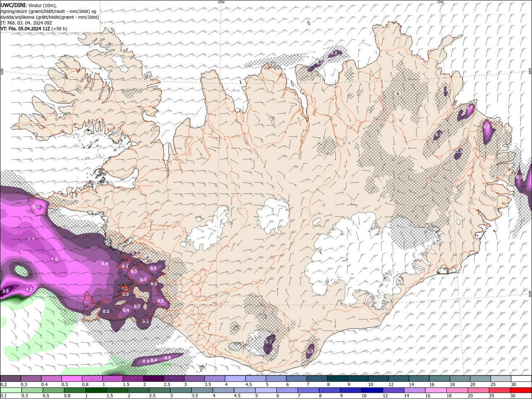
Task: Pick upper legend swatch starting at 0.3
Action: point(31,379)
